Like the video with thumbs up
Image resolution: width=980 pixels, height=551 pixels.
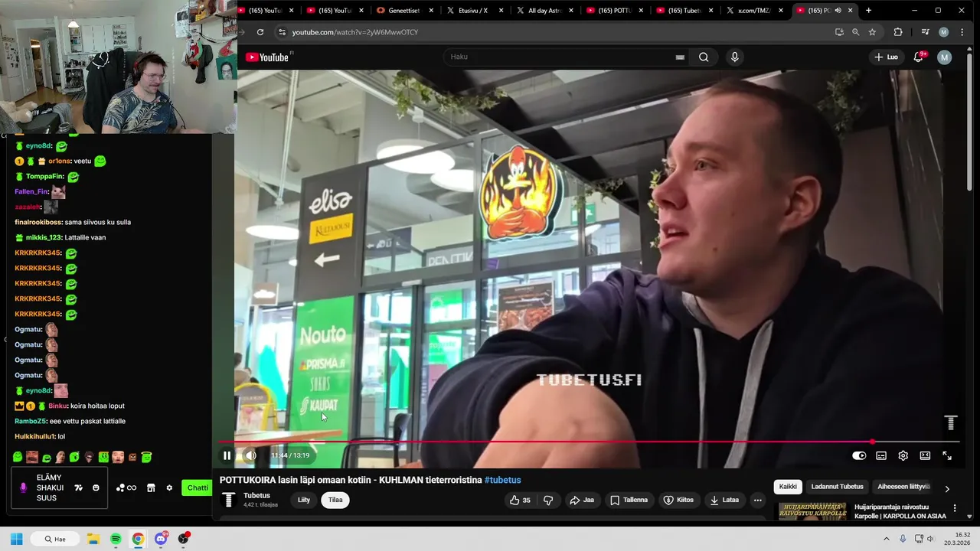pyautogui.click(x=521, y=500)
